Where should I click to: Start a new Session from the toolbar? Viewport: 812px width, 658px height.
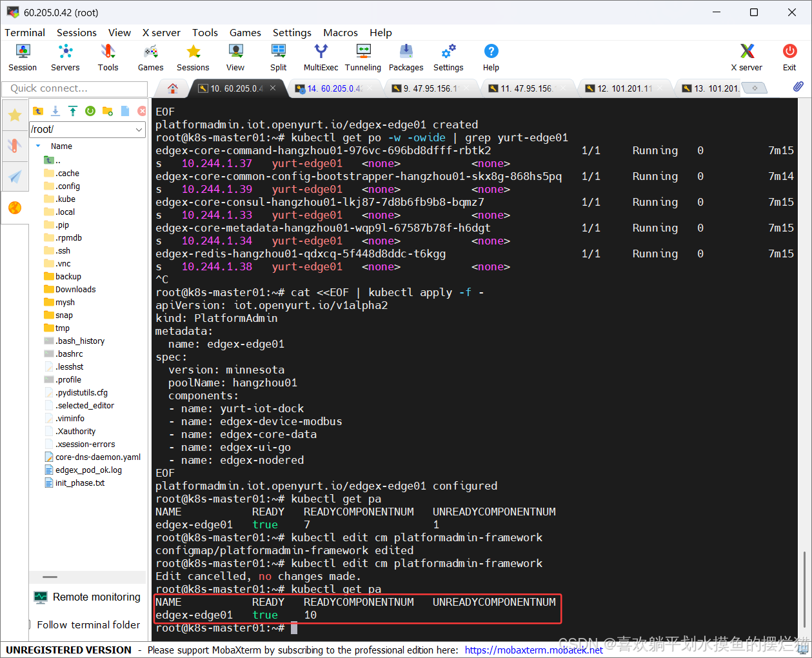click(x=23, y=57)
